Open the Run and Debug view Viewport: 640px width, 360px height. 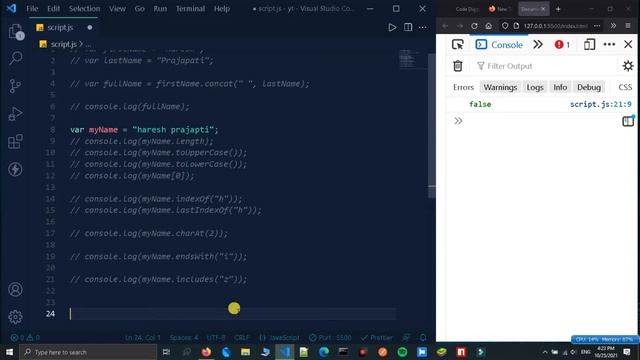pos(16,113)
